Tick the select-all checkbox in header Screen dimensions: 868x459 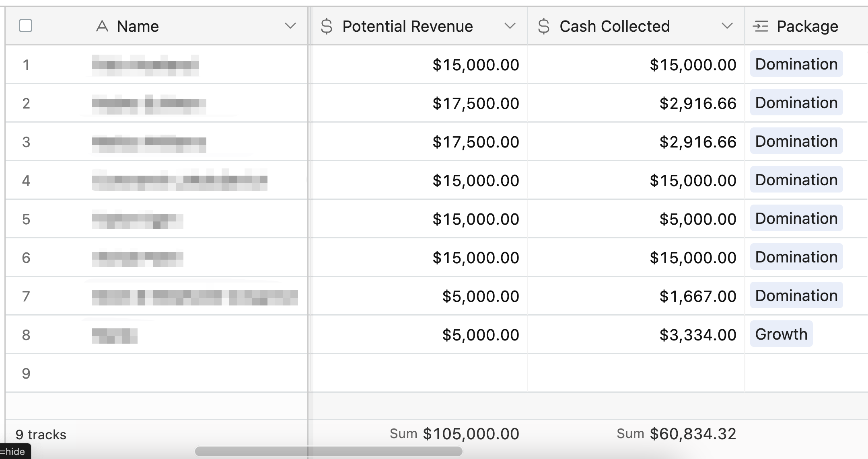(25, 26)
